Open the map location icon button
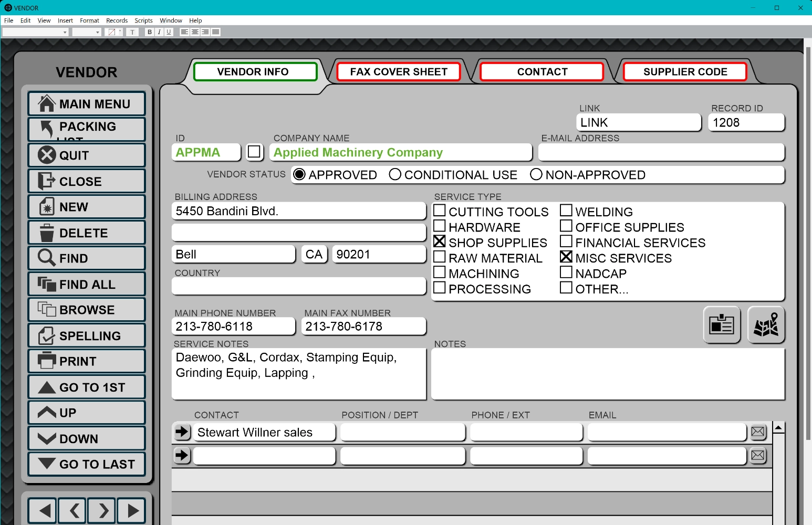This screenshot has height=525, width=812. [766, 325]
